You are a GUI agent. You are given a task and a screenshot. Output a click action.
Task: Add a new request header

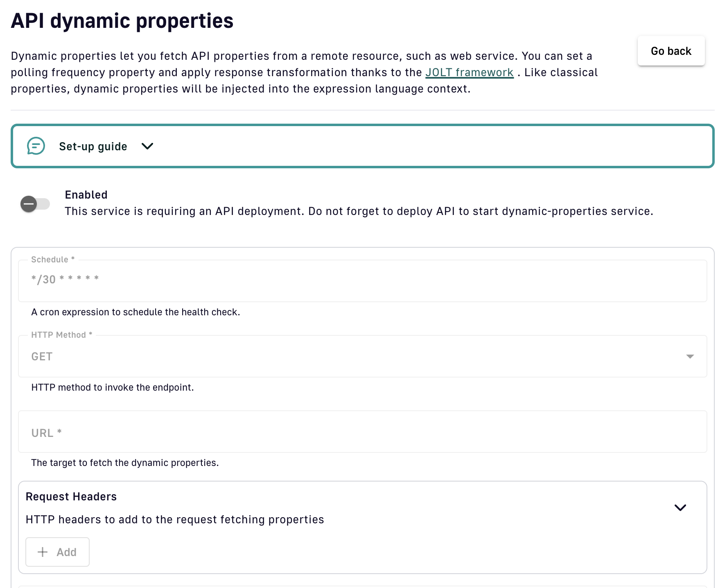point(57,552)
